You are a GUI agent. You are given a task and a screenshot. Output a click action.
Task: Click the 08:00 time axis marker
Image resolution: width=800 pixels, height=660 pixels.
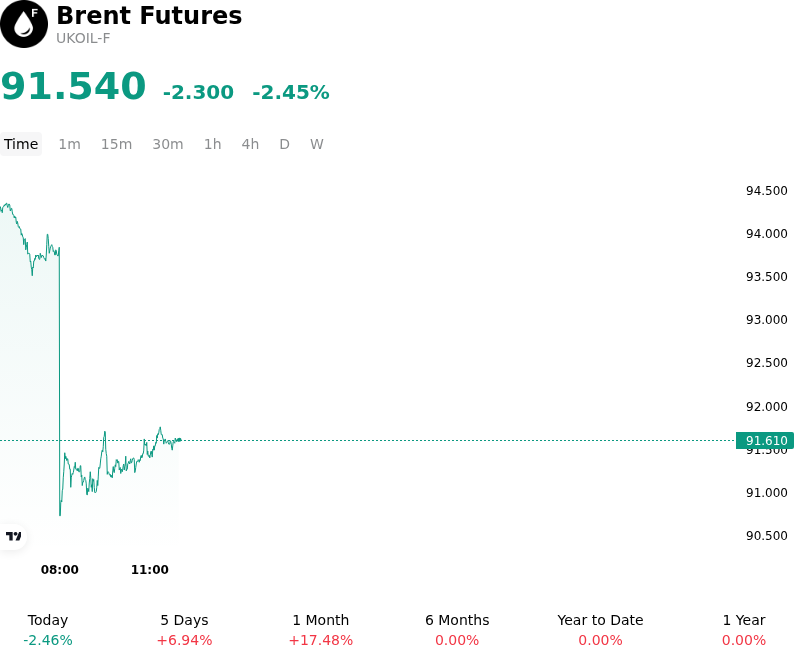(x=60, y=569)
